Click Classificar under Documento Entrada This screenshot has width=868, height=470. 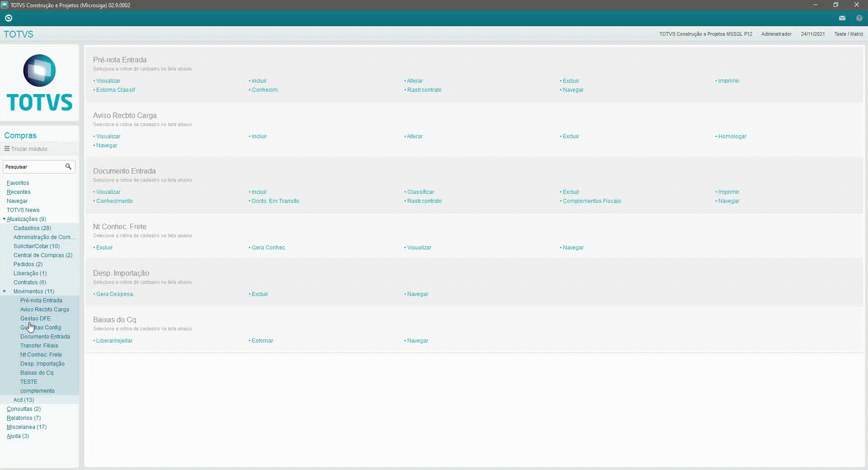[420, 192]
